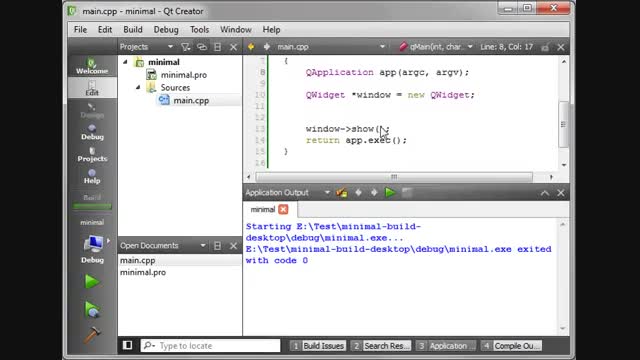Close the main.cpp editor
The width and height of the screenshot is (640, 360).
pos(561,47)
